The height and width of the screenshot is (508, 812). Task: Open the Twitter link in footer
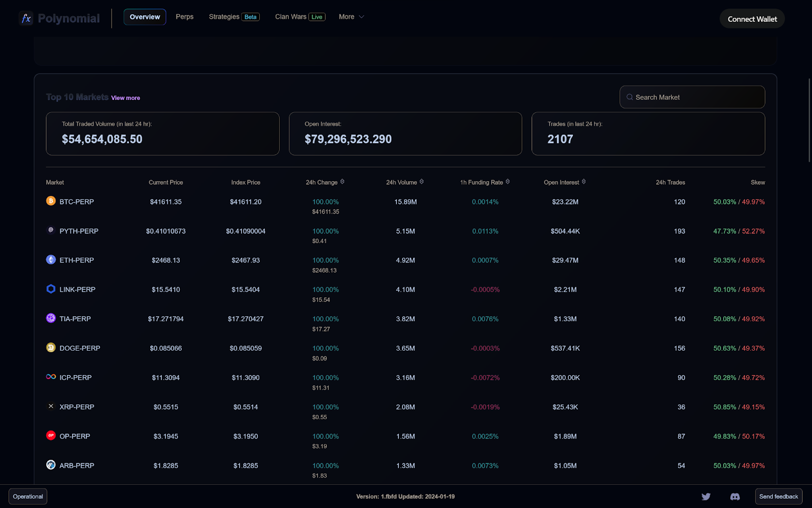pos(706,497)
